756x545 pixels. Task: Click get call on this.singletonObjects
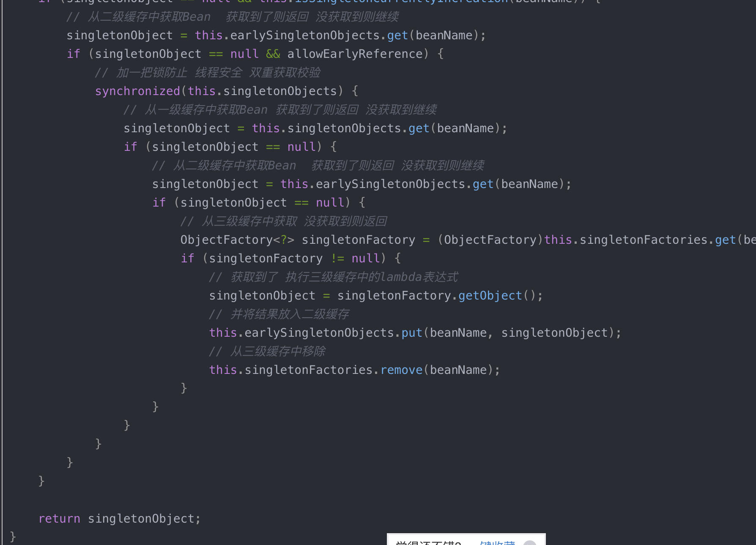click(x=419, y=128)
